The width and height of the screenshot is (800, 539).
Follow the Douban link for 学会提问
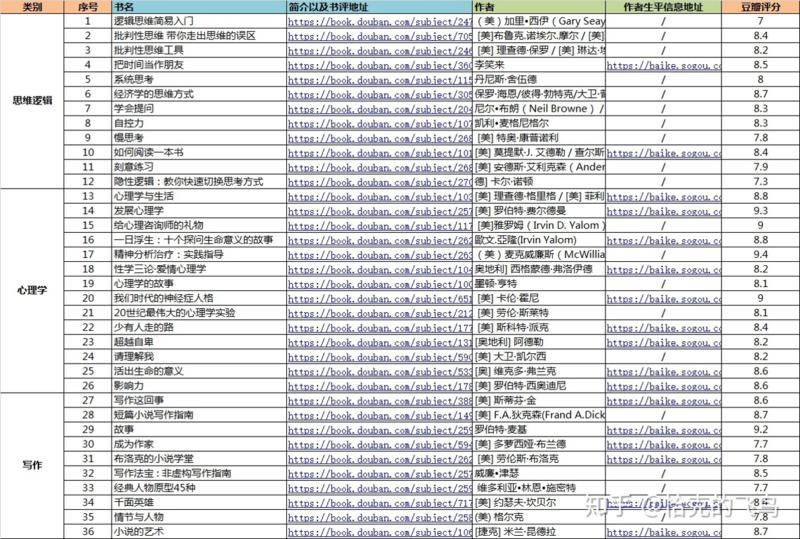pos(380,109)
